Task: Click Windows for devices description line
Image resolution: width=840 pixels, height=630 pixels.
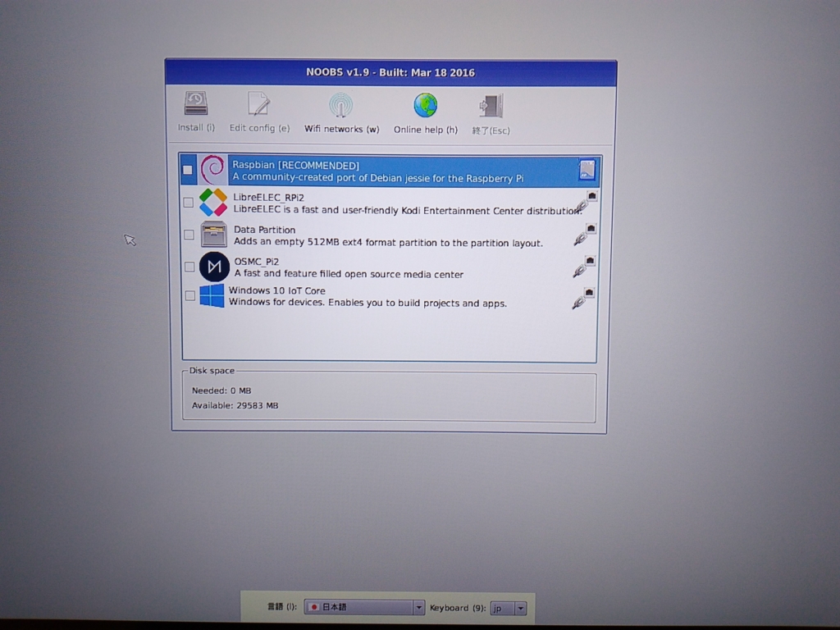Action: [x=367, y=303]
